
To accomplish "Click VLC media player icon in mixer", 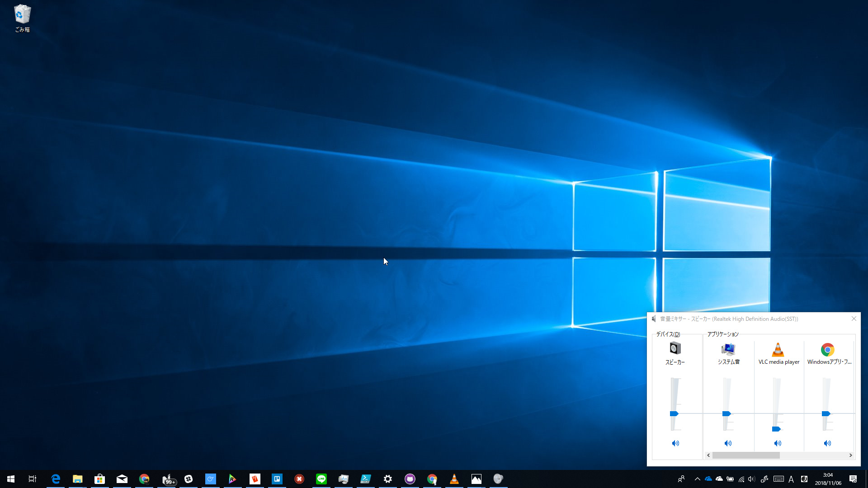I will point(778,349).
